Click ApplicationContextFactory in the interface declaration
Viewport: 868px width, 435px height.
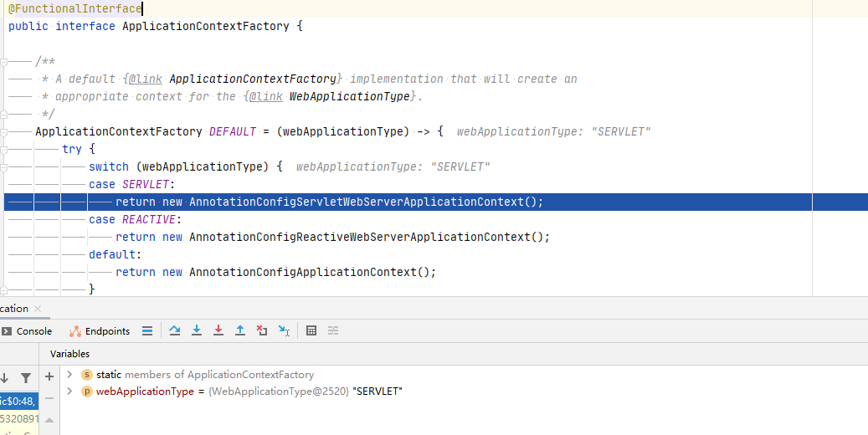(205, 26)
